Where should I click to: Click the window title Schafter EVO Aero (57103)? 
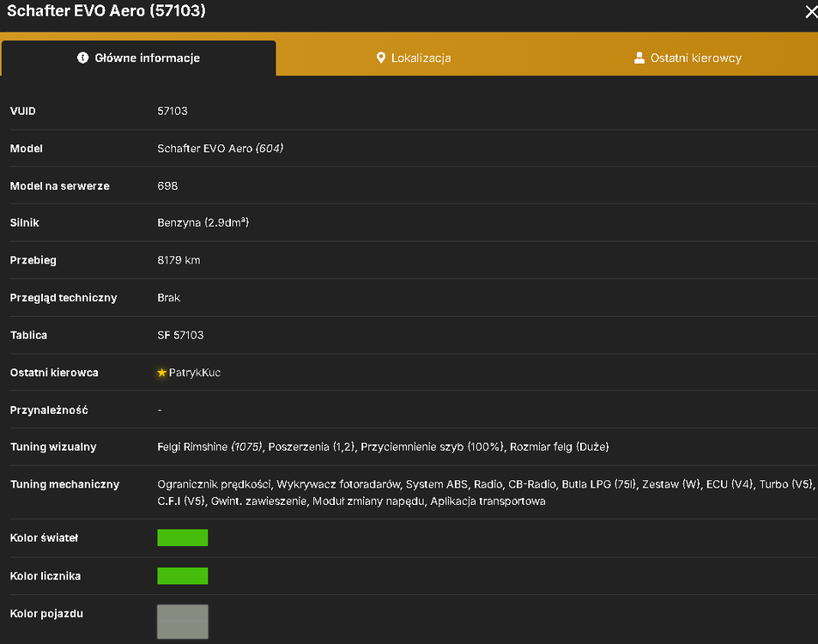pos(106,11)
